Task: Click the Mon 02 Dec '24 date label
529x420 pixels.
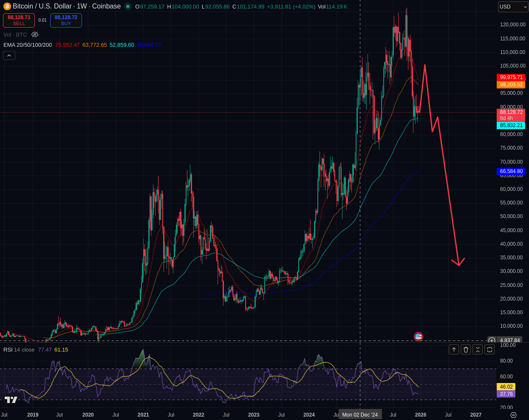Action: 360,414
